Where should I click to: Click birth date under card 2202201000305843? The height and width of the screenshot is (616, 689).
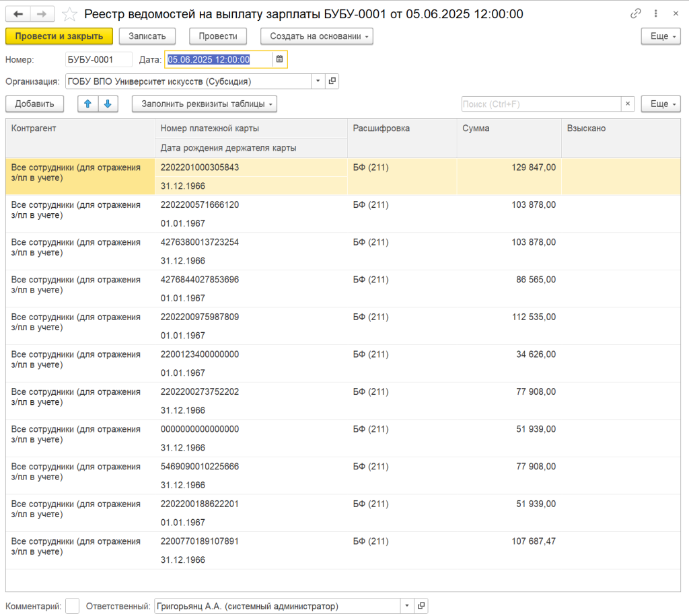[183, 186]
